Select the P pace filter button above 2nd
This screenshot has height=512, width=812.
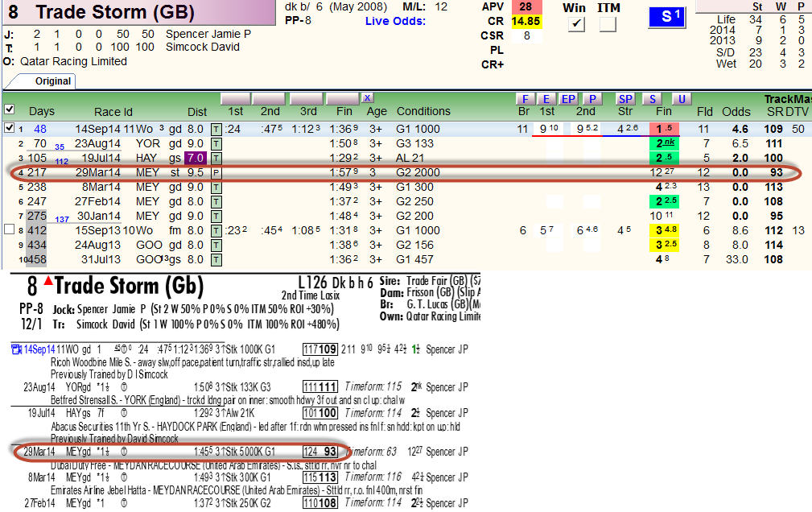(592, 99)
